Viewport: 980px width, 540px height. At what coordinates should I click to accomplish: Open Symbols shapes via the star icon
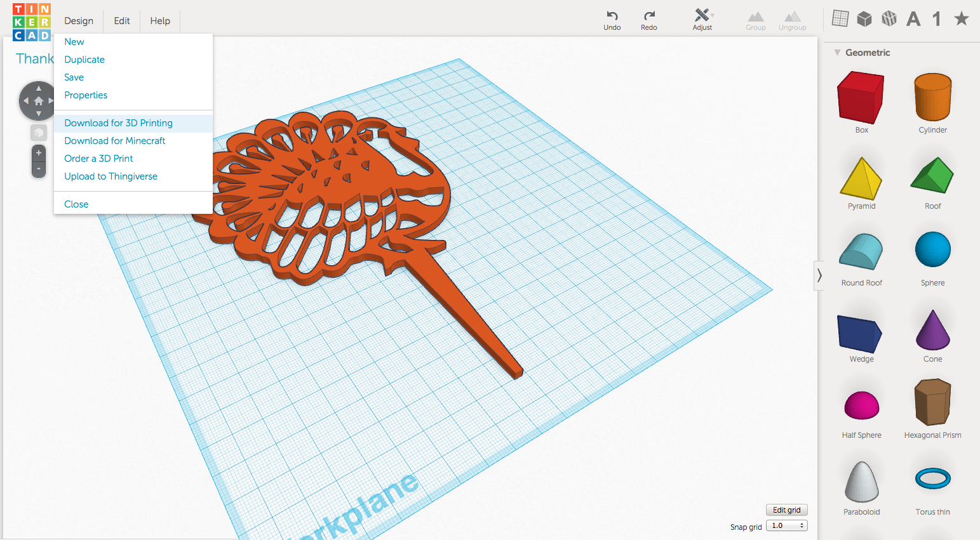click(x=960, y=18)
